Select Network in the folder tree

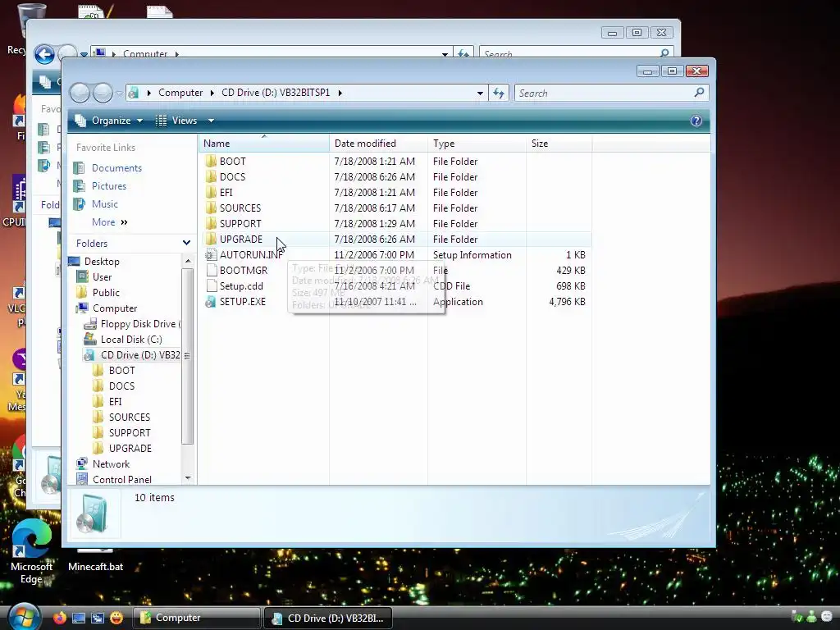coord(111,464)
